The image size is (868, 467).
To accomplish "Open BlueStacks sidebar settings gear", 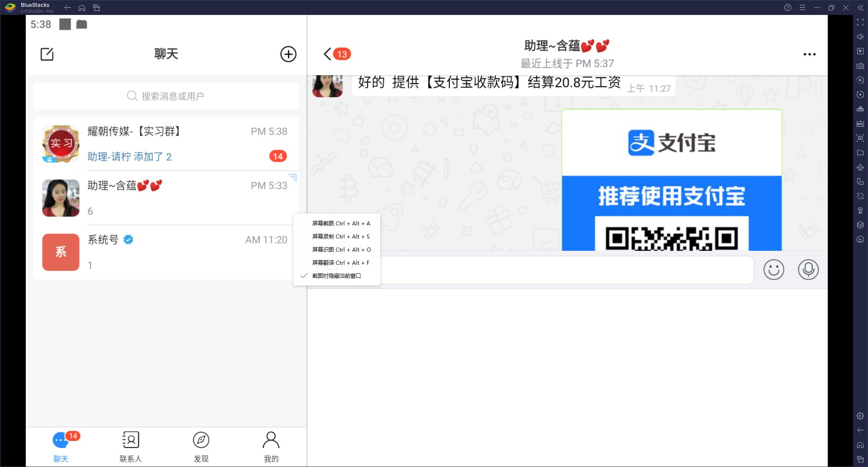I will [x=860, y=416].
